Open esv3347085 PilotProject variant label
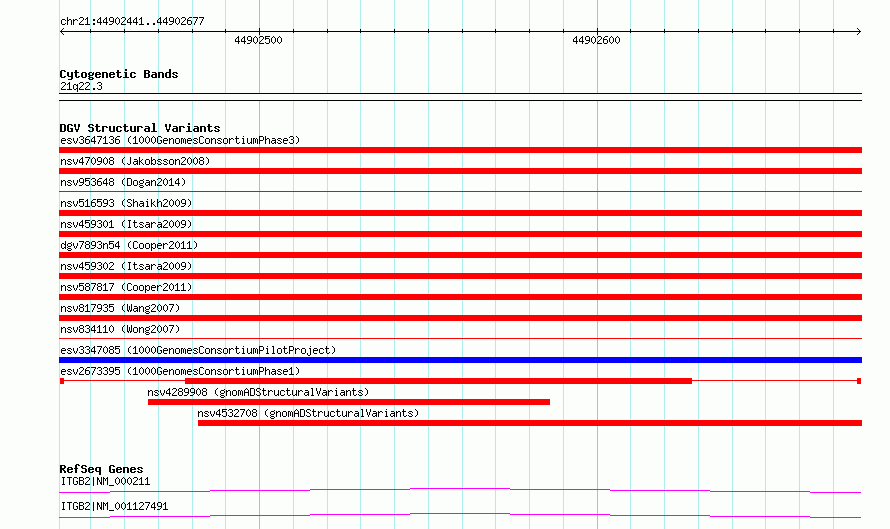This screenshot has height=529, width=890. 198,350
